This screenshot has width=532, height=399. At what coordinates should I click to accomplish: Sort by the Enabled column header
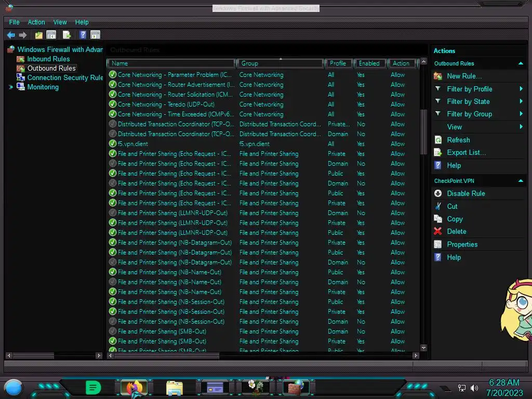(x=370, y=63)
